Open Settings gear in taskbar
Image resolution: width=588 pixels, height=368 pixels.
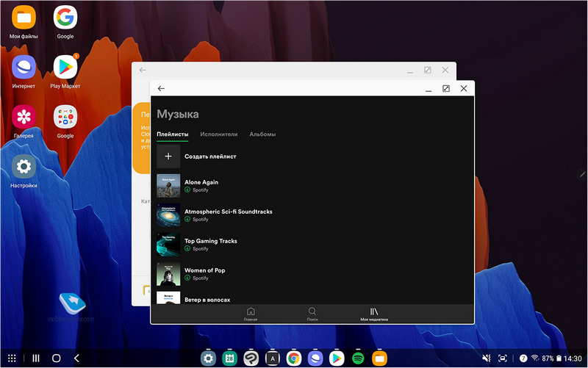coord(208,358)
